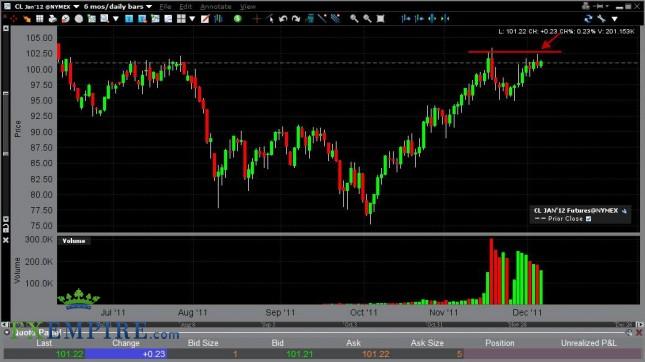This screenshot has height=362, width=645.
Task: Click the green compress-bars arrows icon
Action: (x=445, y=19)
